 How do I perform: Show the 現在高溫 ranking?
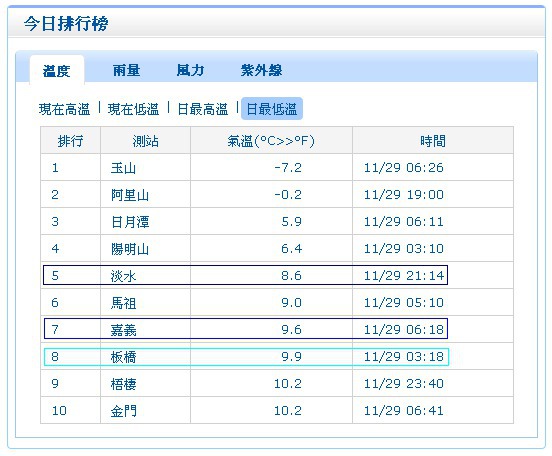pos(64,109)
